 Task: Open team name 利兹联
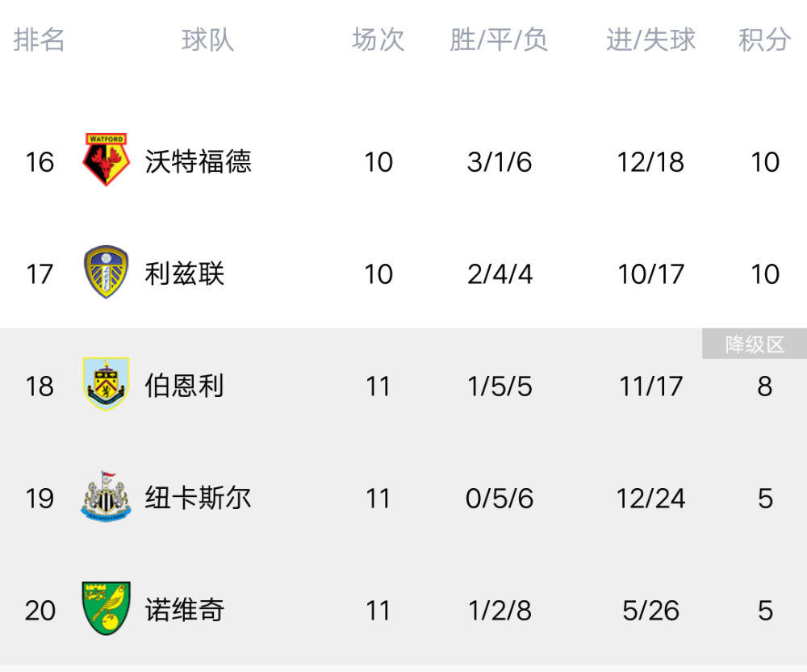(x=184, y=273)
